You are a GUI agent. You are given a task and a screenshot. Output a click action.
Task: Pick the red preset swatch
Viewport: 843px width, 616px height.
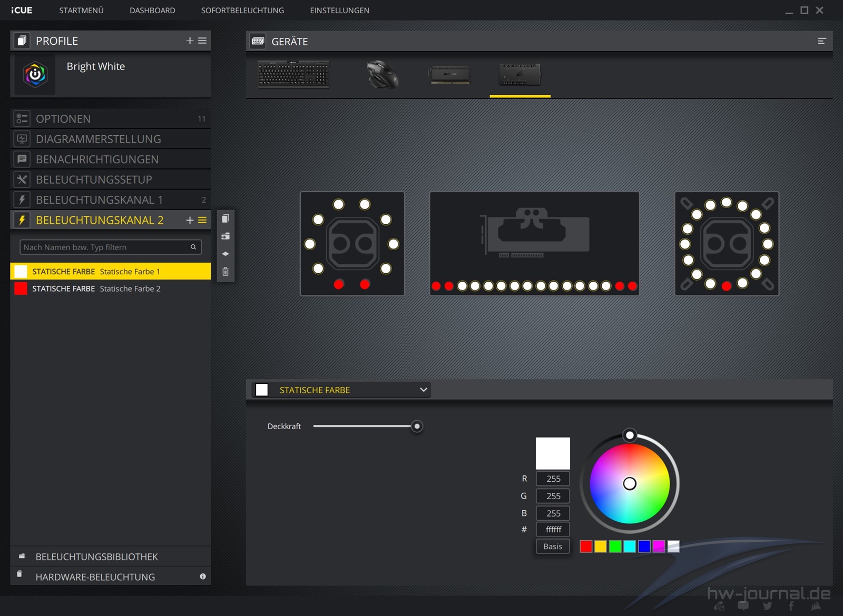586,547
